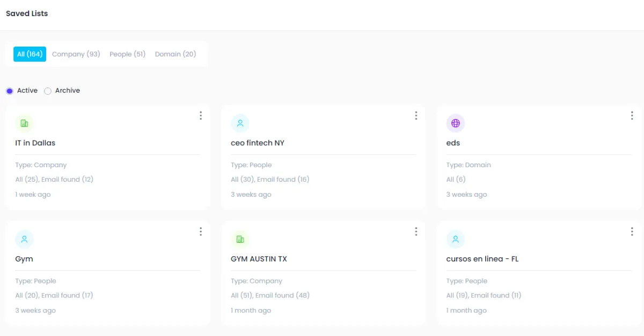Switch to the People (51) tab
Image resolution: width=644 pixels, height=336 pixels.
click(x=128, y=54)
